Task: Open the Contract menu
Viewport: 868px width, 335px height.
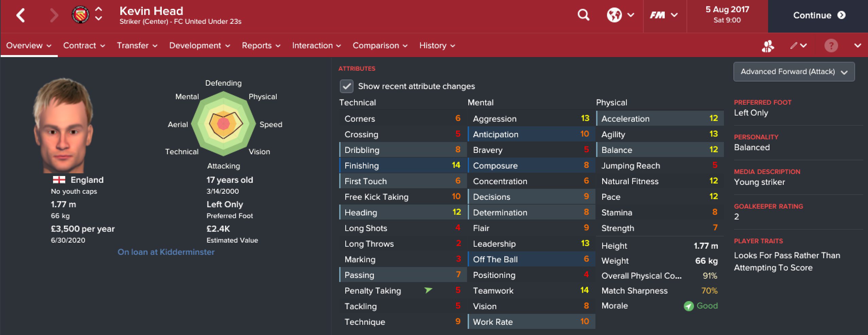Action: click(x=84, y=46)
